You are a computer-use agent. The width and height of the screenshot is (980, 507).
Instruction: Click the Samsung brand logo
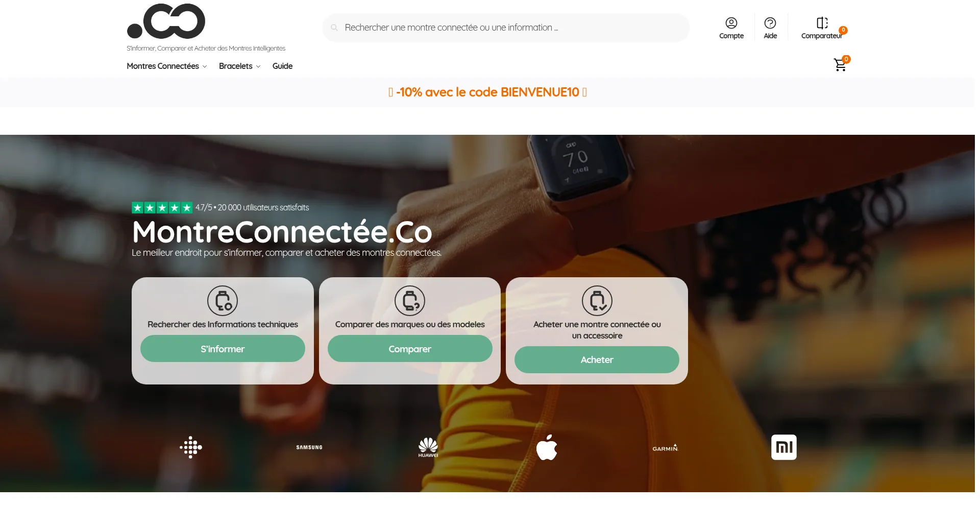pyautogui.click(x=309, y=447)
